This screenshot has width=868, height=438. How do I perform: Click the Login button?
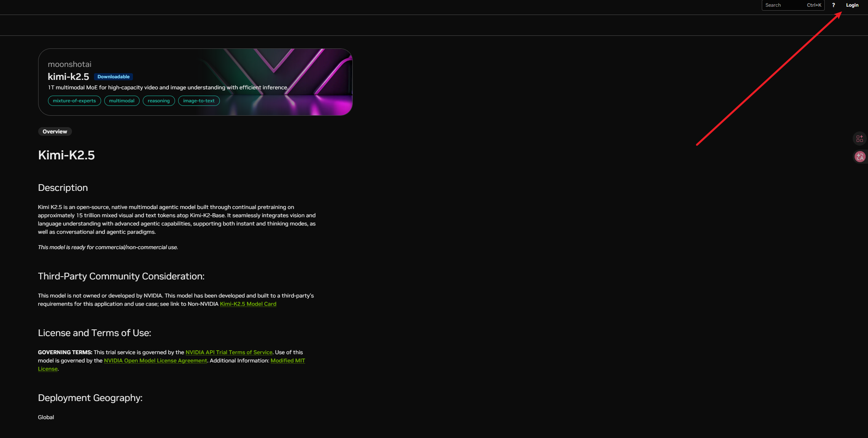(x=852, y=5)
